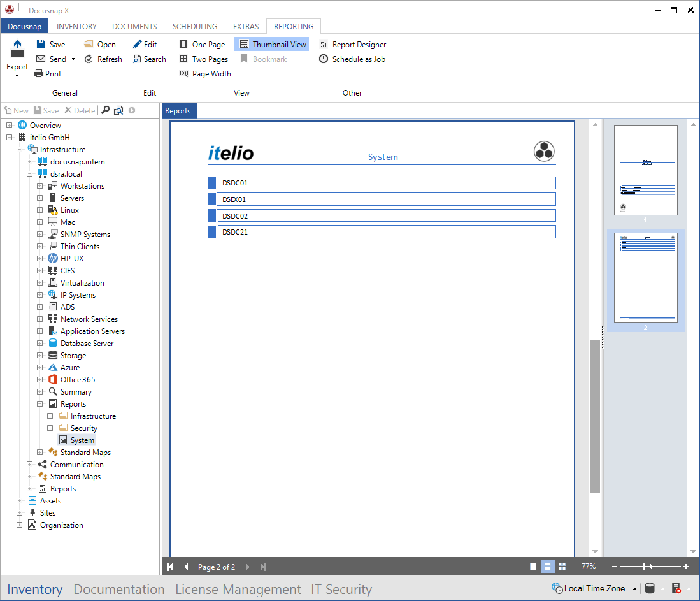Click the Export icon in the ribbon
Viewport: 700px width, 601px height.
pos(17,48)
